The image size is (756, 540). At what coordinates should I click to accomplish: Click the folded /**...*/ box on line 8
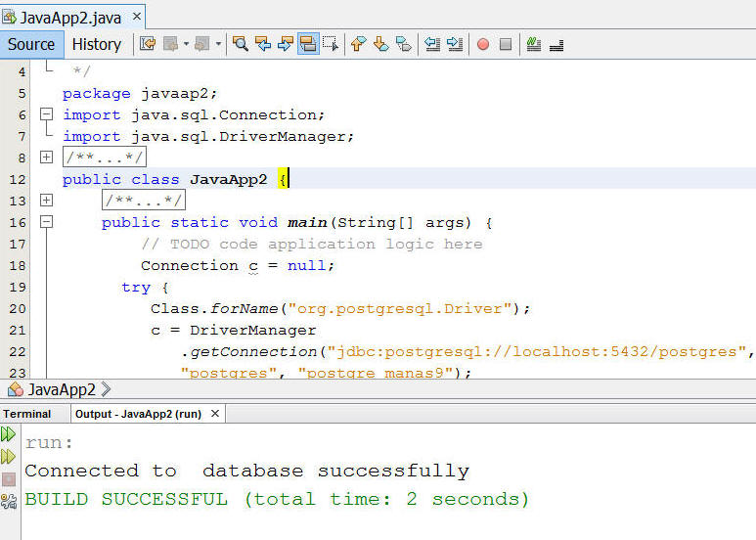coord(105,157)
